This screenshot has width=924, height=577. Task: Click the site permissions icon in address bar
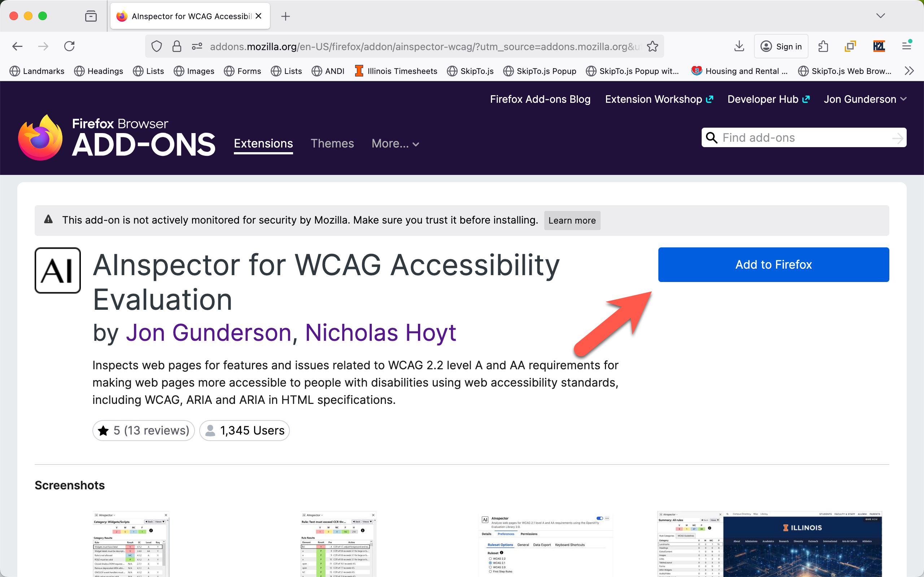[197, 47]
